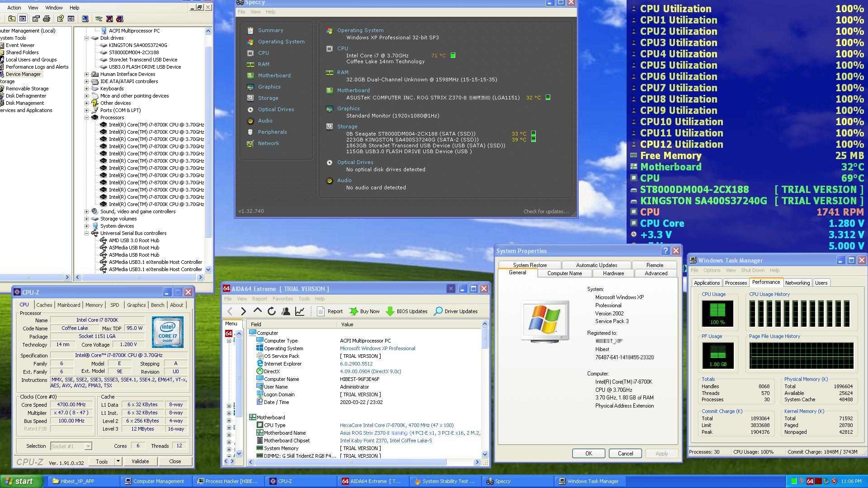This screenshot has width=868, height=488.
Task: Click the chart icon in AIDA64 toolbar
Action: point(299,311)
